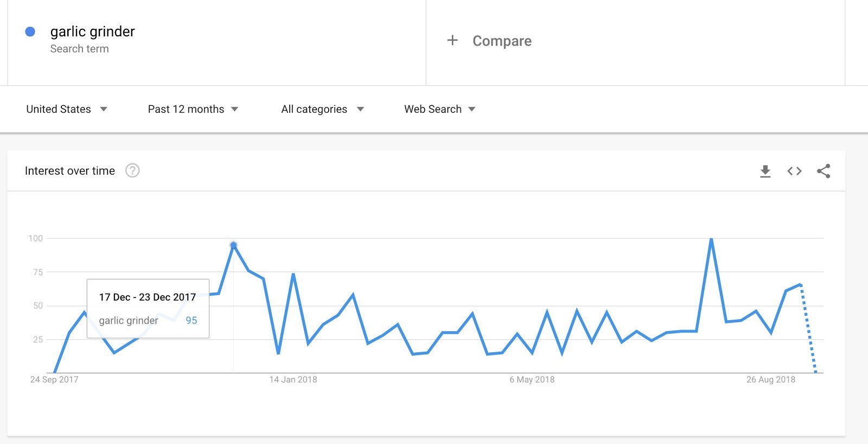
Task: Share the interest over time chart
Action: tap(824, 172)
